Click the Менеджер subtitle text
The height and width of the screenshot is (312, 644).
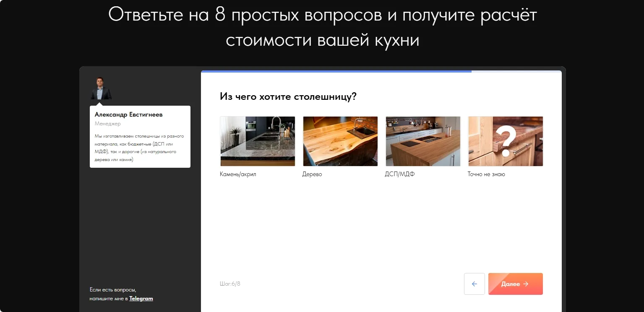coord(108,124)
